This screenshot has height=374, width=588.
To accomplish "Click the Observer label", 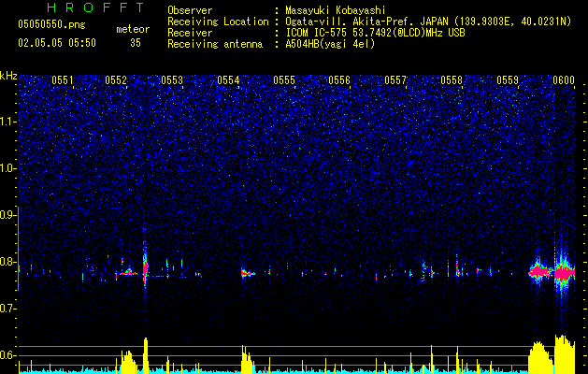I will [x=190, y=11].
